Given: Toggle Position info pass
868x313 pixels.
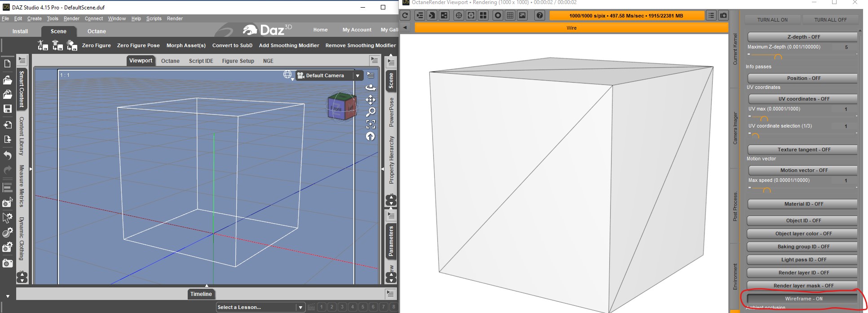Looking at the screenshot, I should tap(803, 78).
